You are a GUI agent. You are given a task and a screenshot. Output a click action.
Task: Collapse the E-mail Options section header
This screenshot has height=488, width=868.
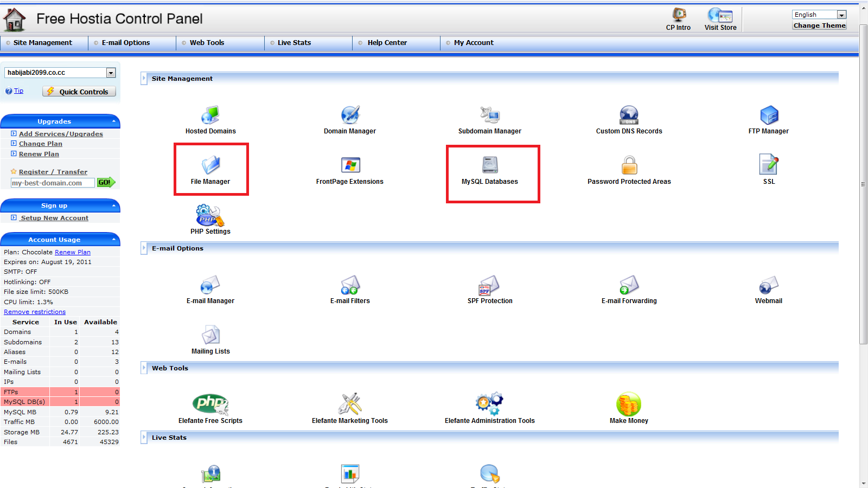tap(144, 248)
